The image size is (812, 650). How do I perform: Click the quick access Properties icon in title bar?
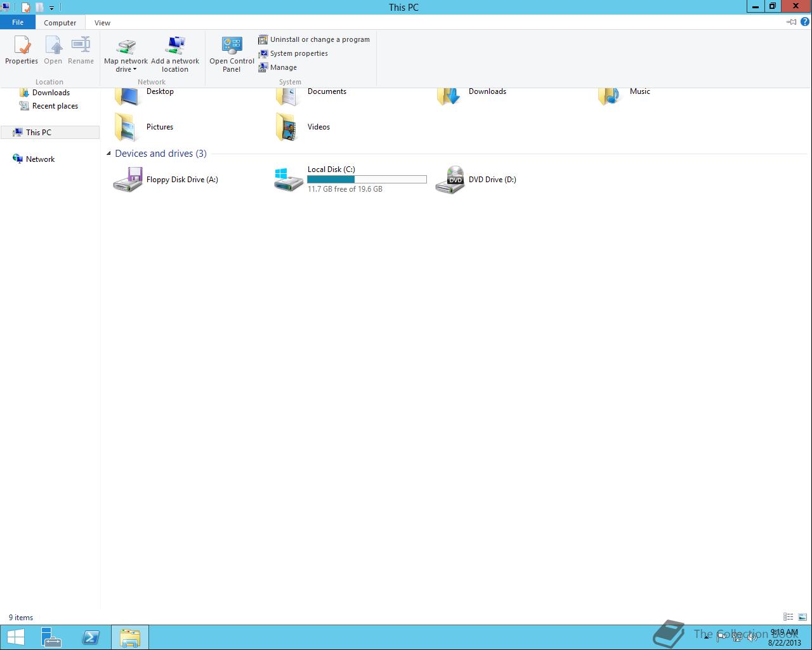tap(25, 8)
